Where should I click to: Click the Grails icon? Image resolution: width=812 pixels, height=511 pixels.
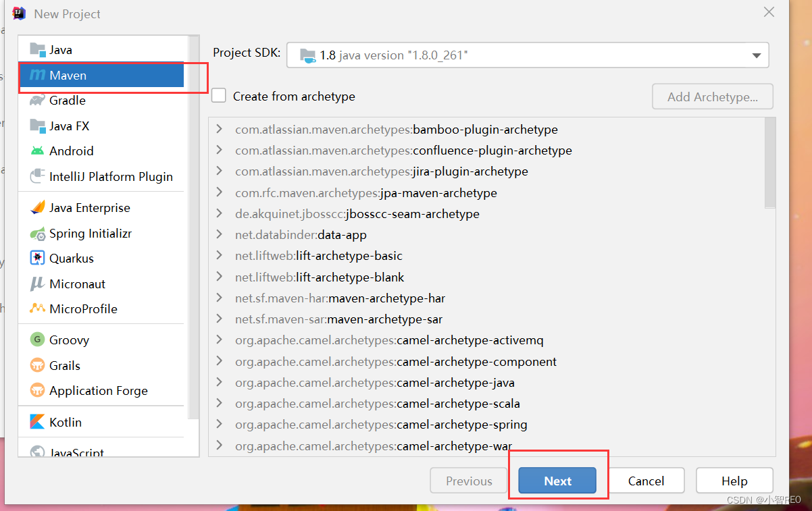tap(37, 365)
